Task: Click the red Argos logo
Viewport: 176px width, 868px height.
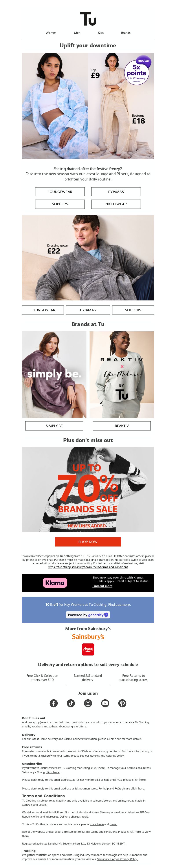Action: (x=88, y=649)
